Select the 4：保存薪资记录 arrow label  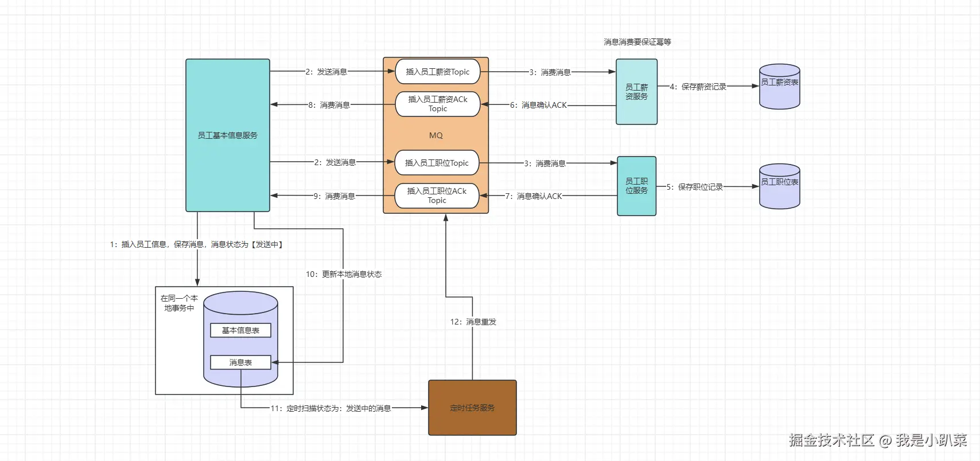point(698,87)
